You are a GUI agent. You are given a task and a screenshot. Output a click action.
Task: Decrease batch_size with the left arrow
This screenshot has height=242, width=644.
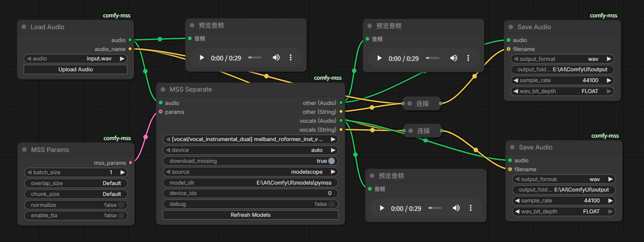pyautogui.click(x=29, y=173)
